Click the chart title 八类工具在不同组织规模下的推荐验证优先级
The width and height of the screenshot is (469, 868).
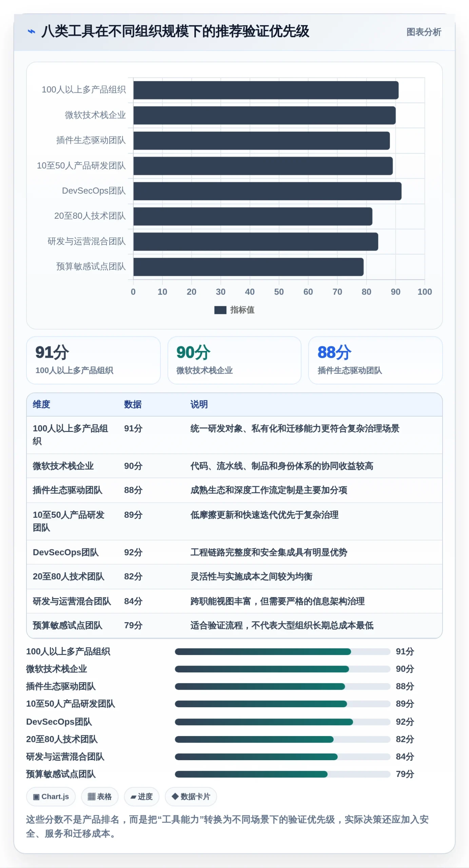pos(175,32)
